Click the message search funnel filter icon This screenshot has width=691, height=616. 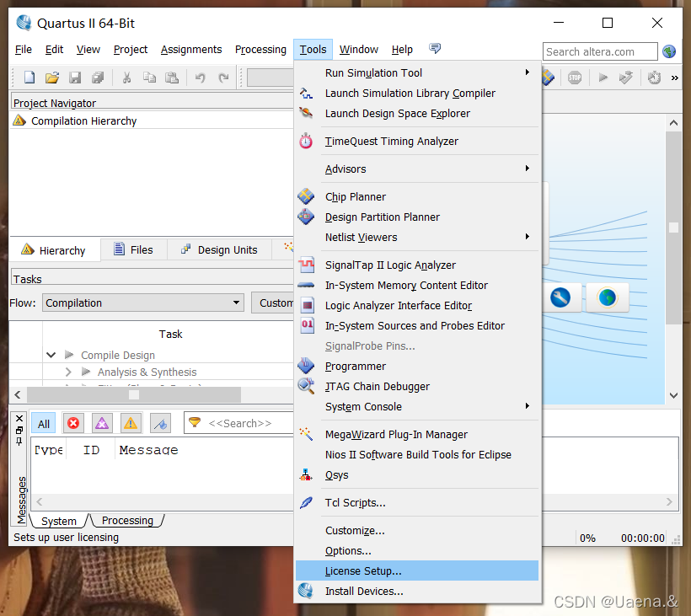195,422
